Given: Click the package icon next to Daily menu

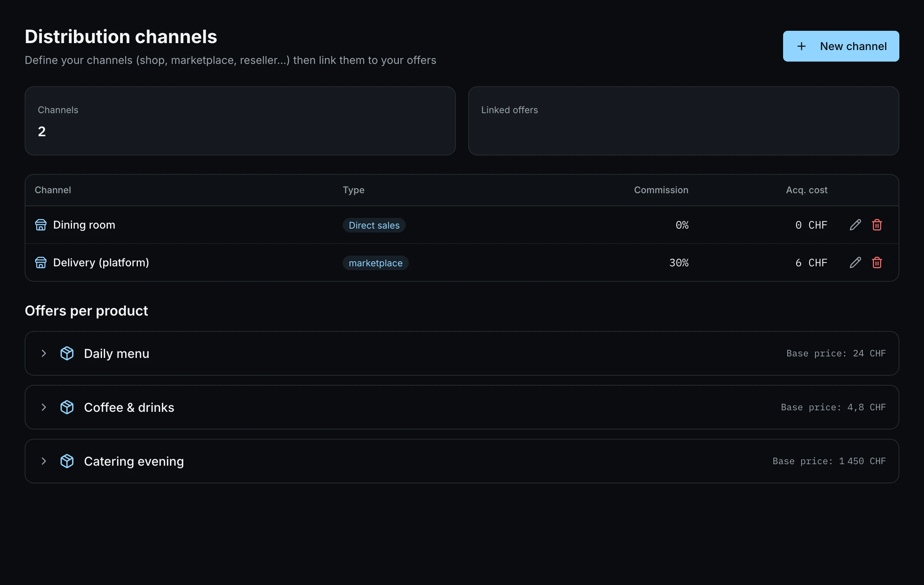Looking at the screenshot, I should pos(67,353).
